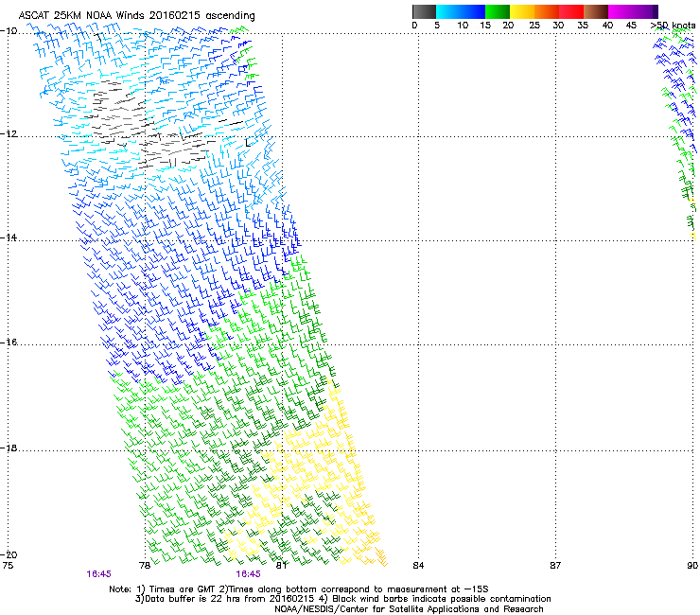Click the ASCAT 25KM NOAA Winds title
This screenshot has width=700, height=615.
pos(136,15)
